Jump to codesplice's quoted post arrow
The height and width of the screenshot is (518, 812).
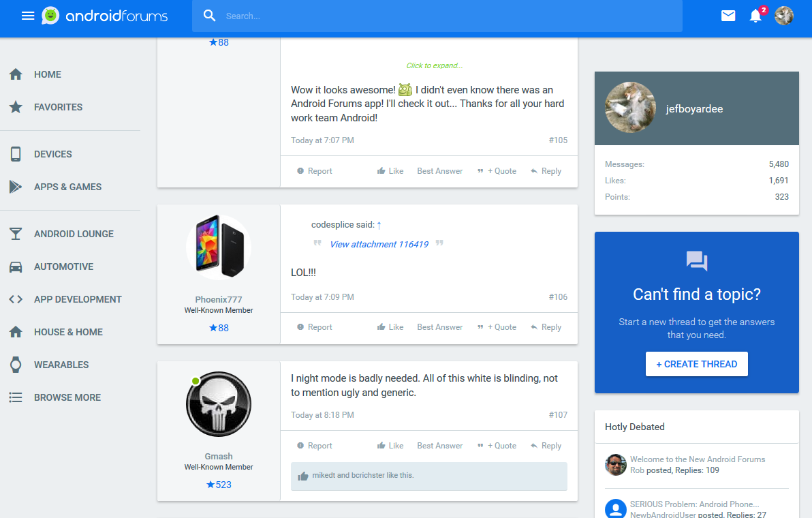click(379, 224)
